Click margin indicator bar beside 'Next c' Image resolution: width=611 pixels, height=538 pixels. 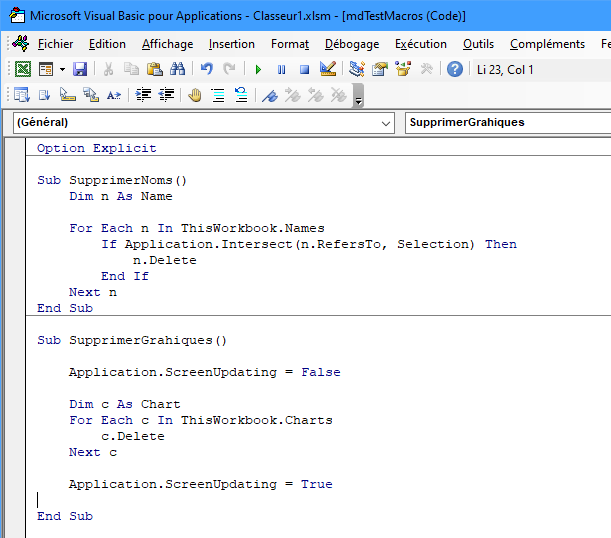tap(16, 452)
